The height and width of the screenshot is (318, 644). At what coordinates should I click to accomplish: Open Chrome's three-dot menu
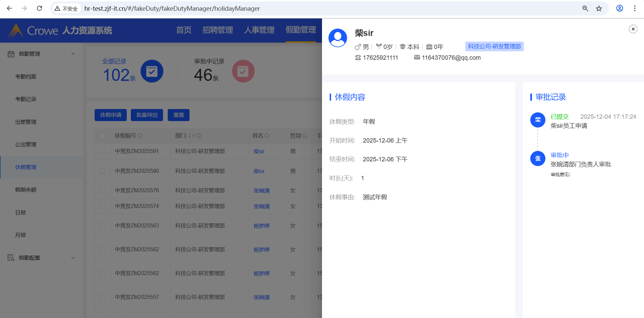634,8
